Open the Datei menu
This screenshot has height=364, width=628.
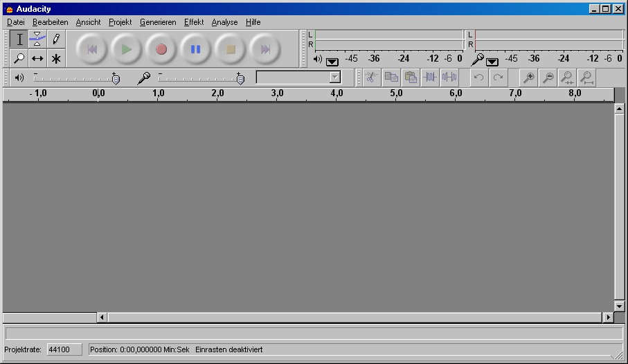(16, 22)
